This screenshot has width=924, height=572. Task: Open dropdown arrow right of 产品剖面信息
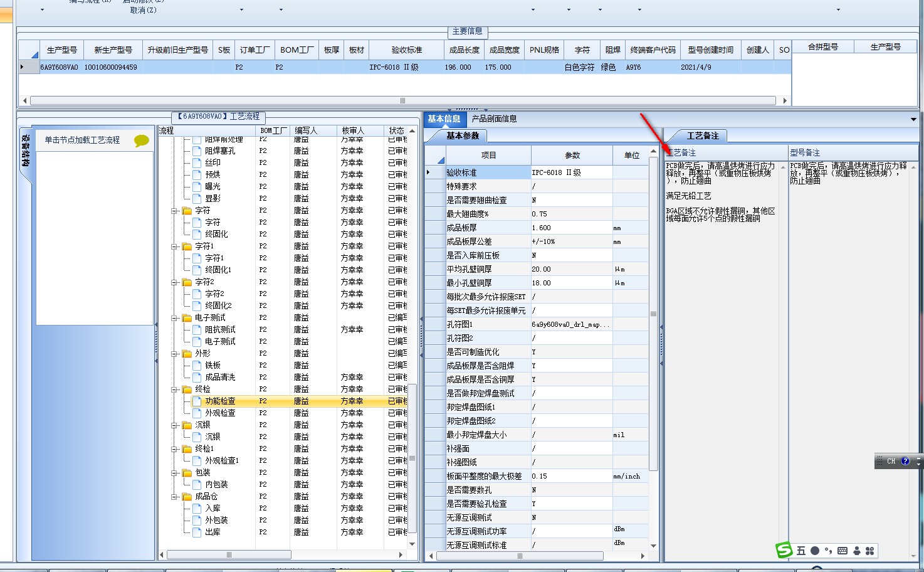click(x=913, y=119)
